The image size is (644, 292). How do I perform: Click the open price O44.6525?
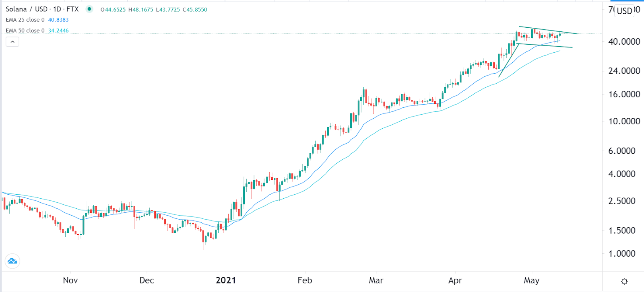click(x=113, y=10)
